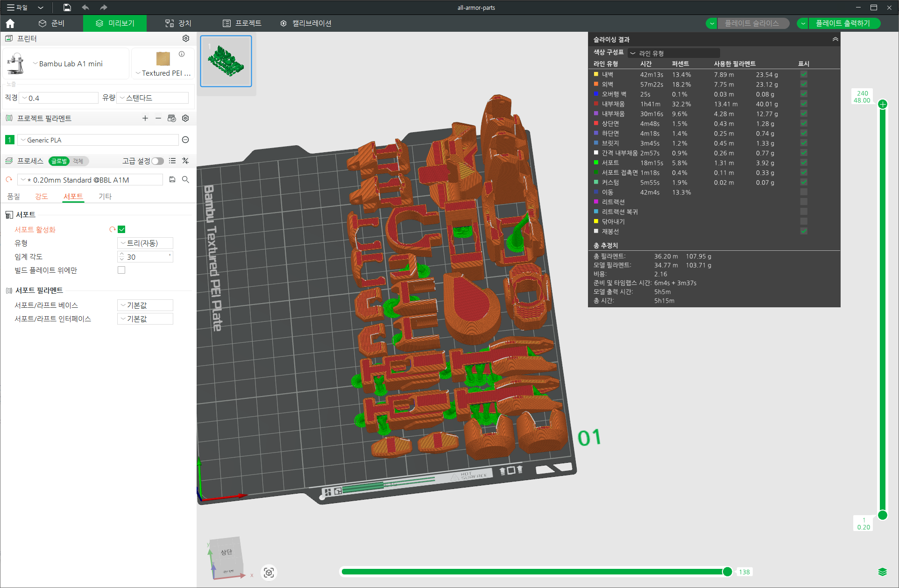Collapse the 슬라이싱 결과 panel
This screenshot has width=899, height=588.
pyautogui.click(x=835, y=39)
